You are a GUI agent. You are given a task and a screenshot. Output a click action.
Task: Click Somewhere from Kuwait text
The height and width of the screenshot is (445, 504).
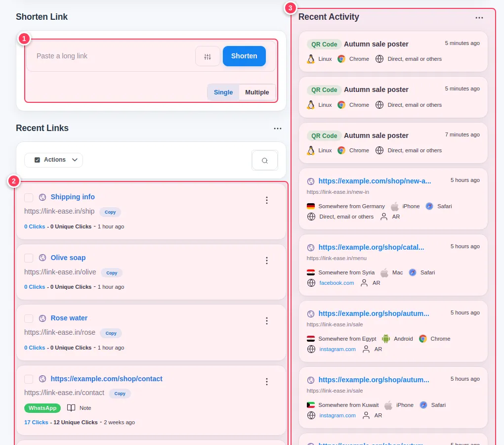(x=348, y=405)
